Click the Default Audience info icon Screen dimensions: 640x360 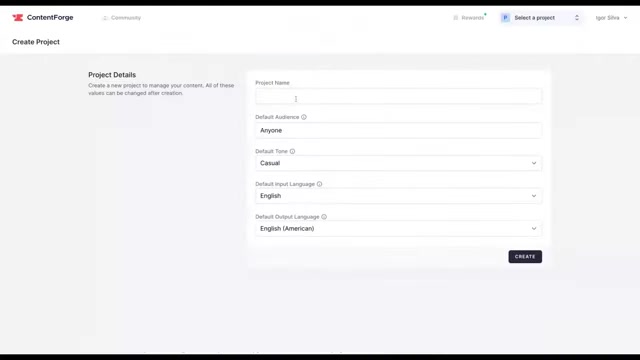[304, 117]
